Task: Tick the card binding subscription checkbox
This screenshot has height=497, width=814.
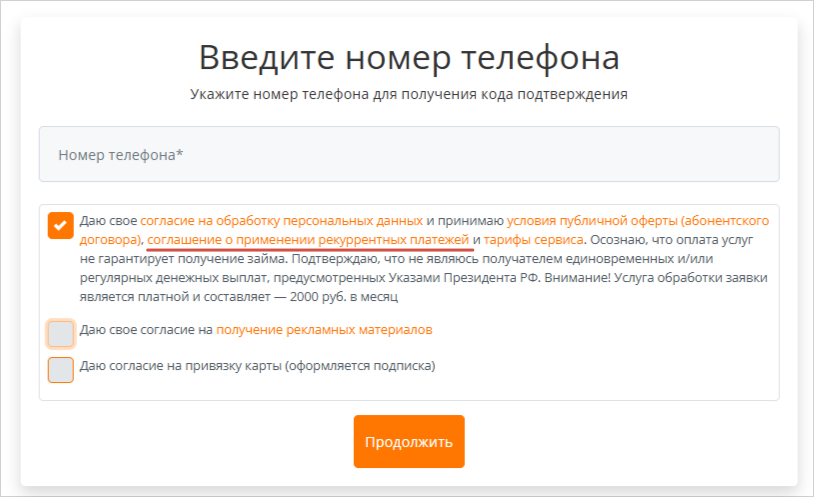Action: tap(61, 369)
